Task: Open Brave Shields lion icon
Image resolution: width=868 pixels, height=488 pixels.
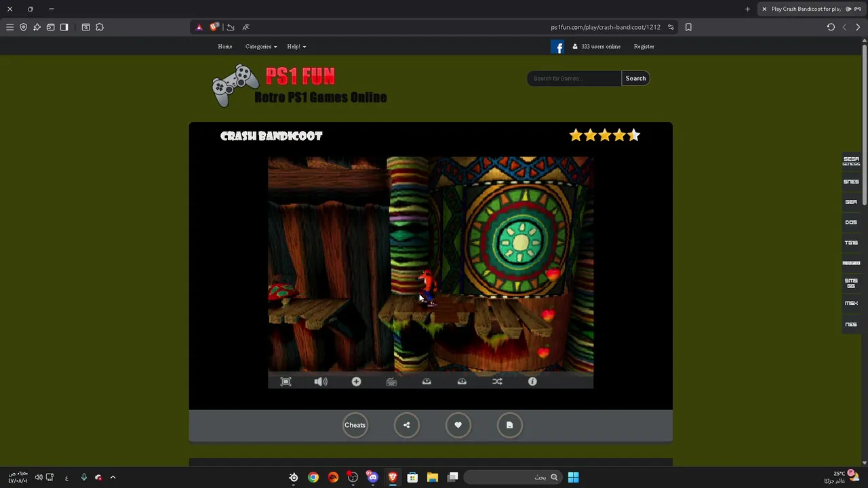Action: point(214,27)
